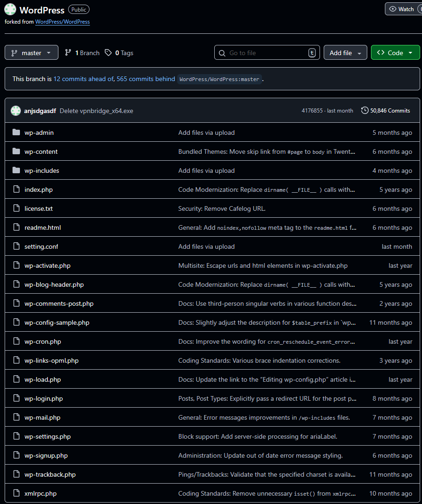Open the wp-comments-post.php file name
422x504 pixels.
click(x=59, y=303)
